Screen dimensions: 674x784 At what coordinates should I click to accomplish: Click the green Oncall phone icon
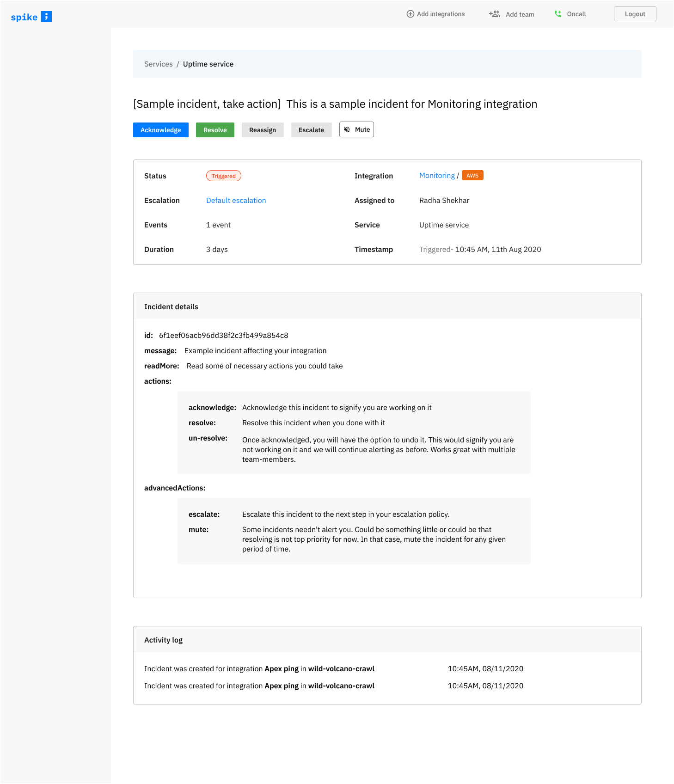[x=558, y=14]
